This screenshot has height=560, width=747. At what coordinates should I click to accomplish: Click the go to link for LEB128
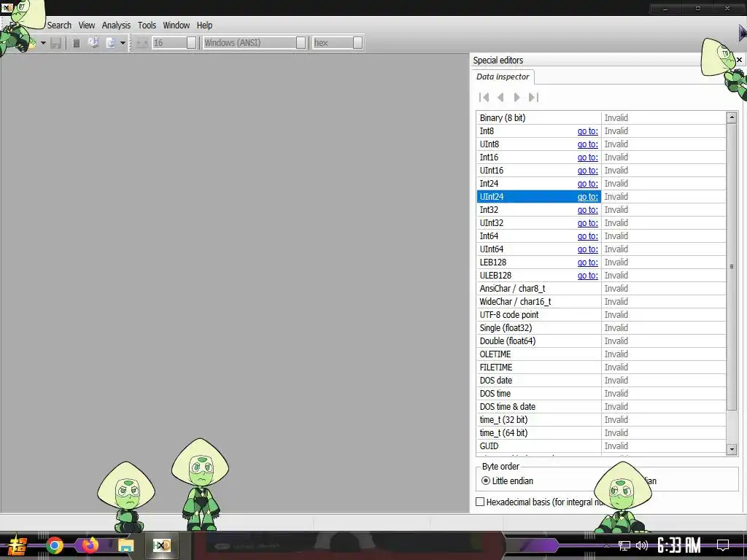[x=587, y=262]
